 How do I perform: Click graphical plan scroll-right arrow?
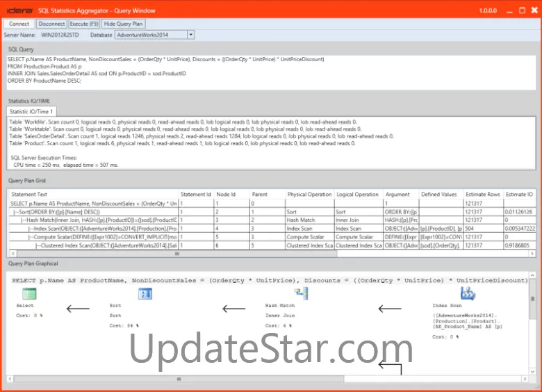(x=525, y=379)
